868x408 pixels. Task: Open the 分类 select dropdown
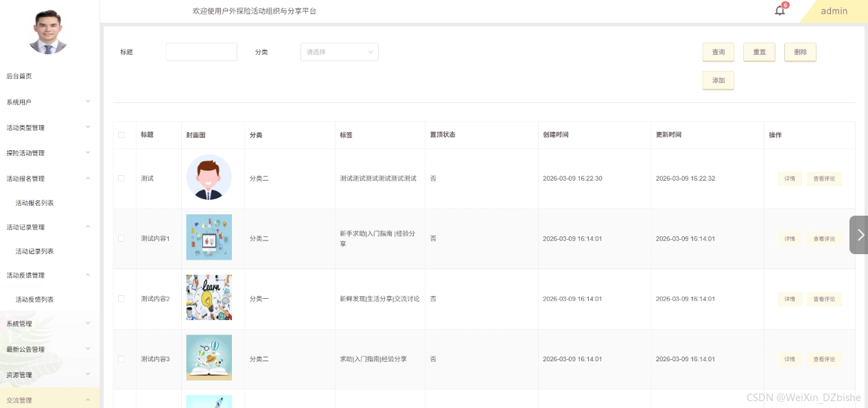point(340,52)
